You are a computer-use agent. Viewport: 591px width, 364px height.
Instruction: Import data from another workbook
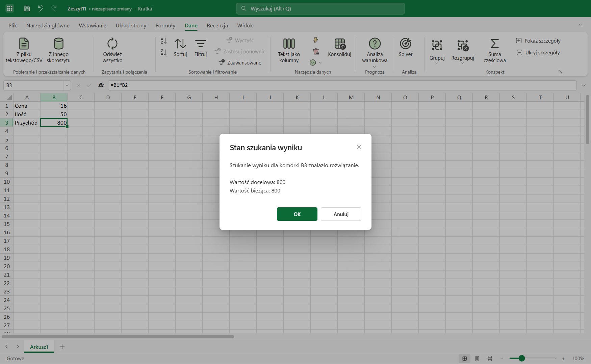click(59, 50)
